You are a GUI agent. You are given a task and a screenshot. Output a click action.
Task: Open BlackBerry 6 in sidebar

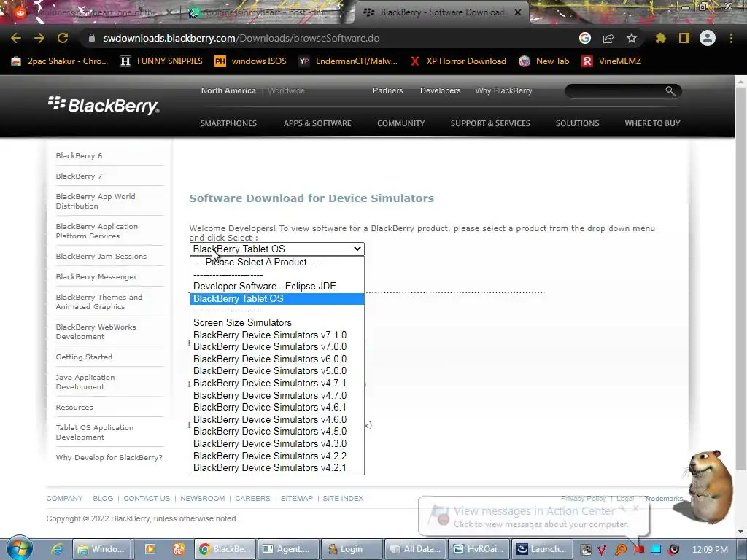point(79,156)
